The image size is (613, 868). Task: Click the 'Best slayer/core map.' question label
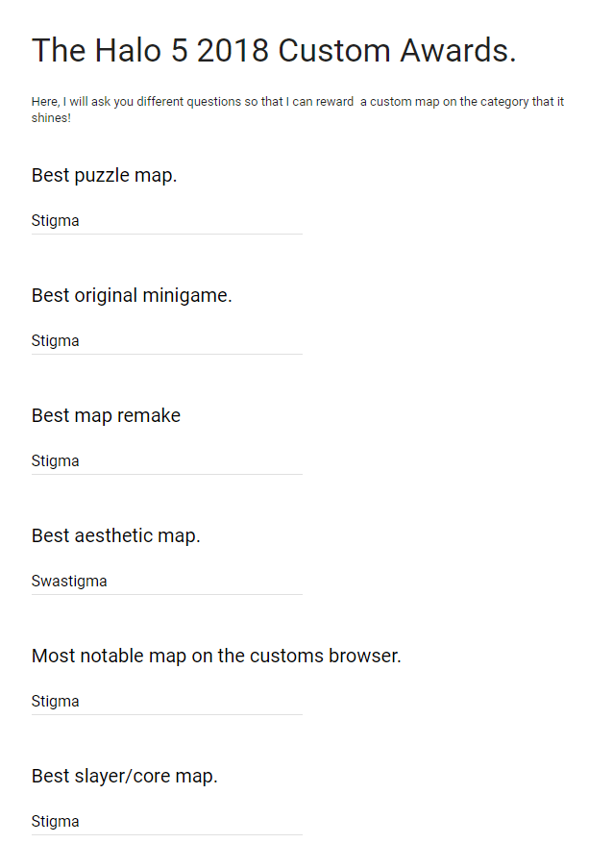pos(124,777)
